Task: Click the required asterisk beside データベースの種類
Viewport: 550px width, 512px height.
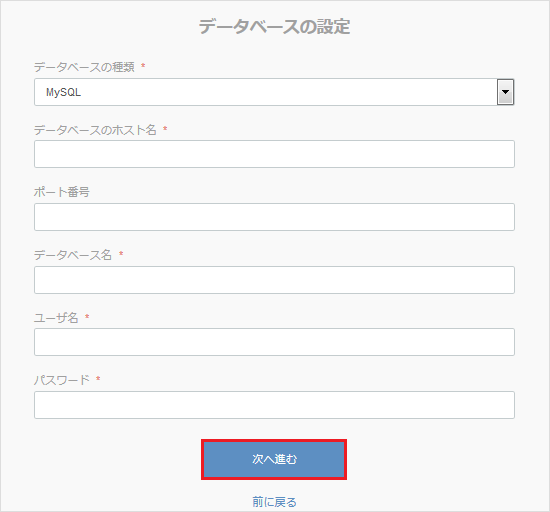Action: pos(143,66)
